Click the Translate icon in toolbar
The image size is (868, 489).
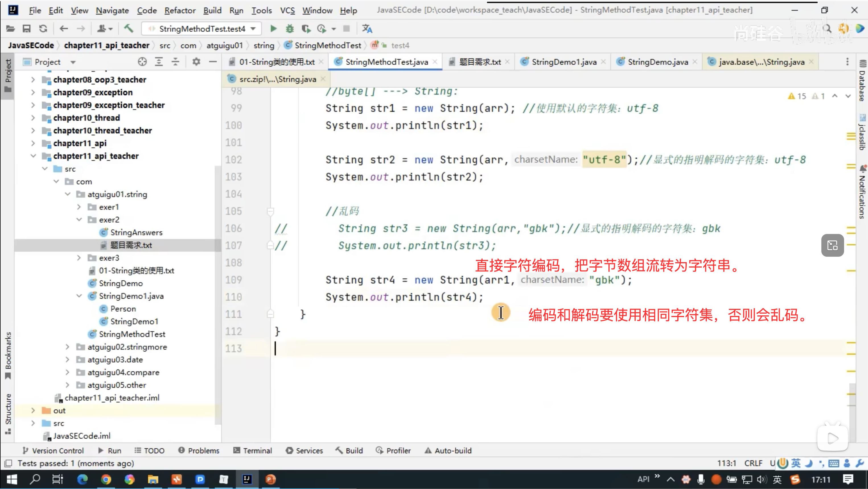pos(367,29)
